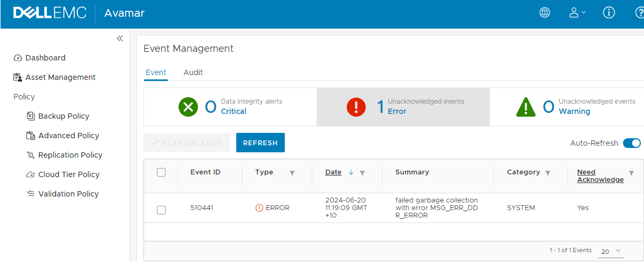Click the globe language icon in header
The width and height of the screenshot is (644, 263).
coord(545,13)
